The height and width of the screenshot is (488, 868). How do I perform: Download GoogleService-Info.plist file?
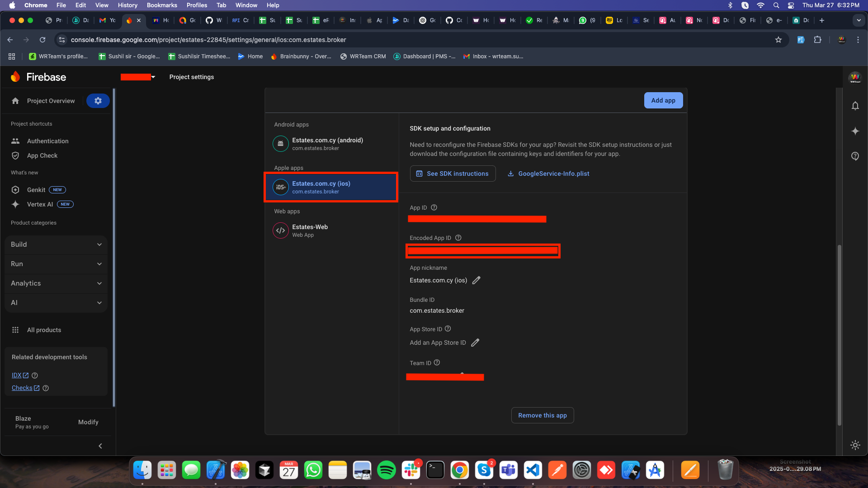pyautogui.click(x=548, y=174)
